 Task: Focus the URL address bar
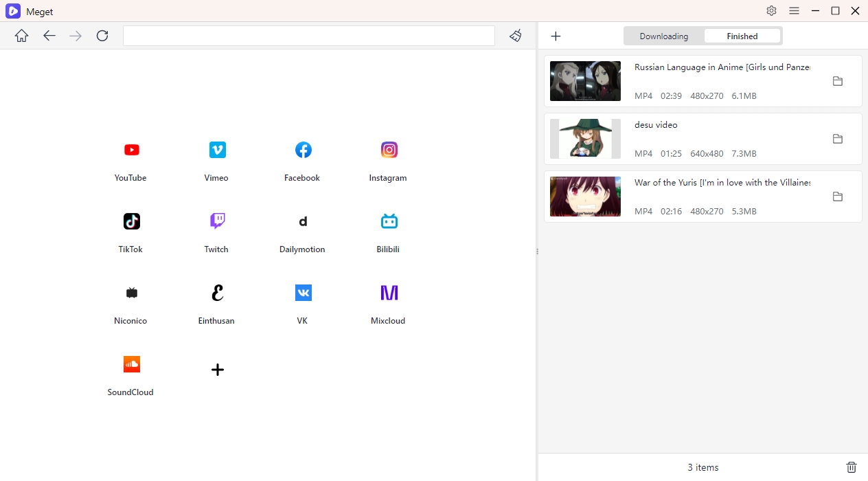(x=309, y=36)
